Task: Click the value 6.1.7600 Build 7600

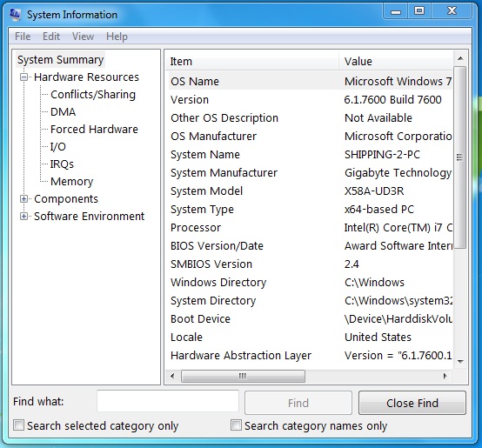Action: coord(393,99)
